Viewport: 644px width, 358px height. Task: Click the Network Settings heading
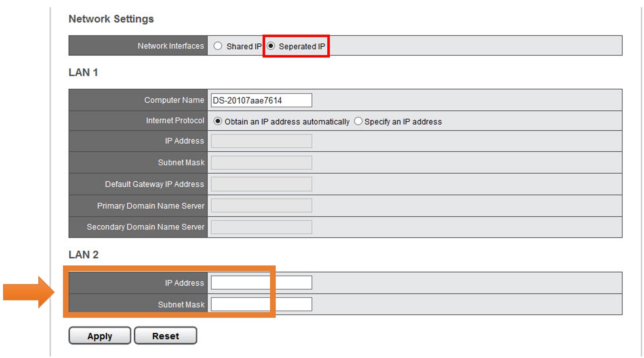click(x=111, y=19)
